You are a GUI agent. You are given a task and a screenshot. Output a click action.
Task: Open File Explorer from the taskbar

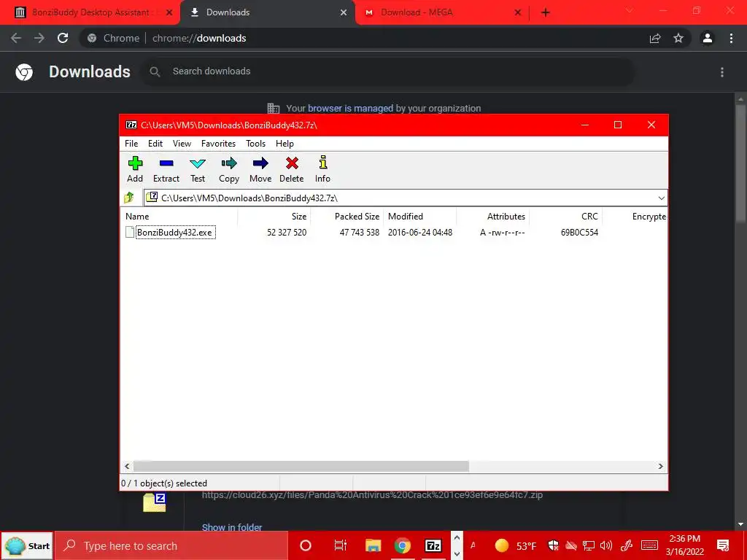[x=373, y=545]
